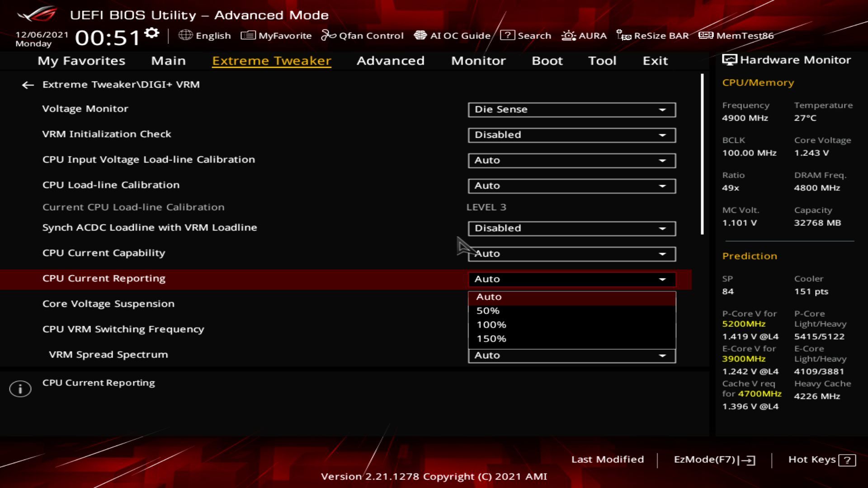Go back with the left arrow
The width and height of the screenshot is (868, 488).
28,85
